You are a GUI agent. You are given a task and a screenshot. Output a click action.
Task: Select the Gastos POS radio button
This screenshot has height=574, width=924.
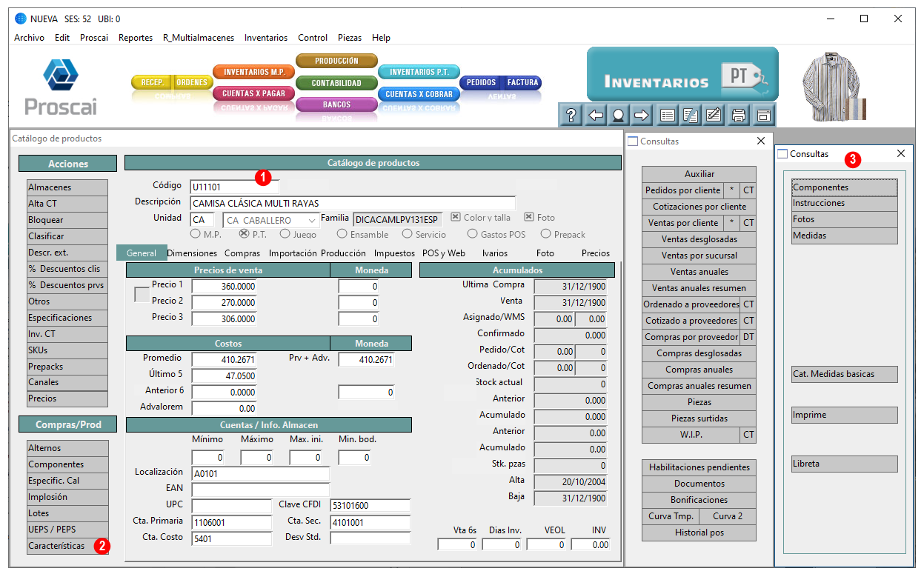(472, 234)
